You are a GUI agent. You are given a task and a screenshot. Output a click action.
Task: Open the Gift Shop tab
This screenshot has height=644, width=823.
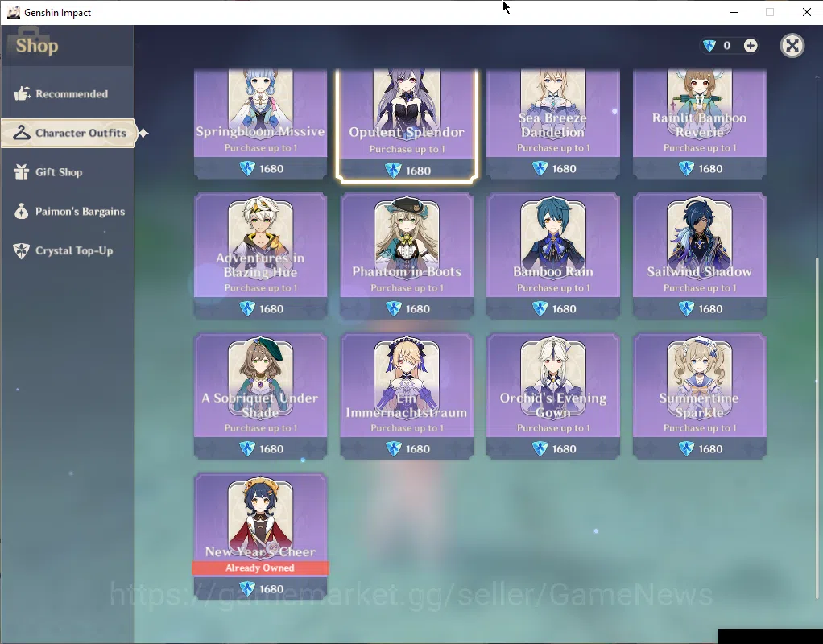(67, 172)
